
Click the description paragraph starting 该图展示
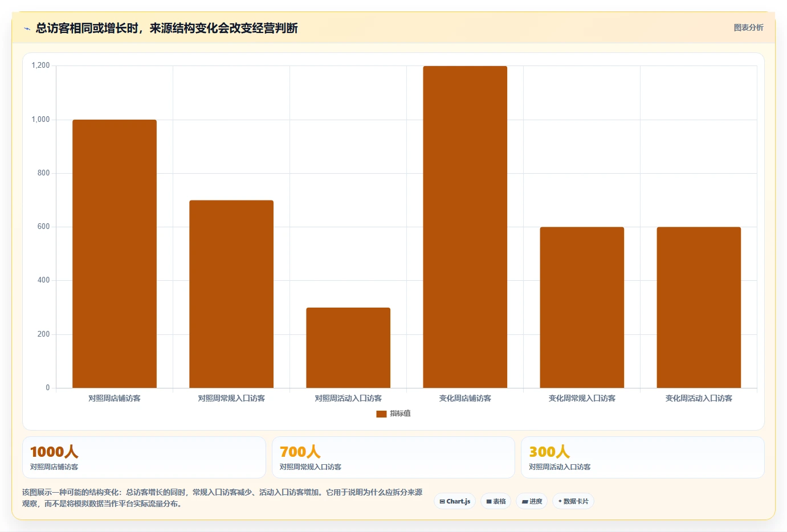(222, 498)
